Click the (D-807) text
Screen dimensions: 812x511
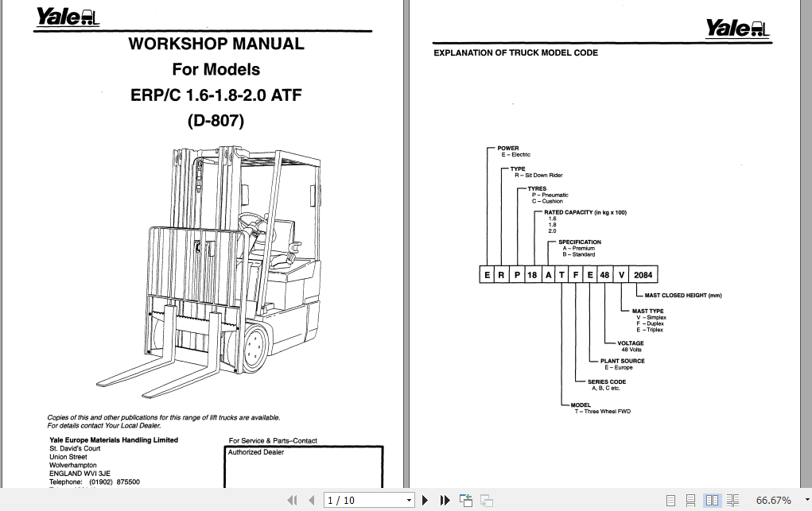pyautogui.click(x=216, y=121)
